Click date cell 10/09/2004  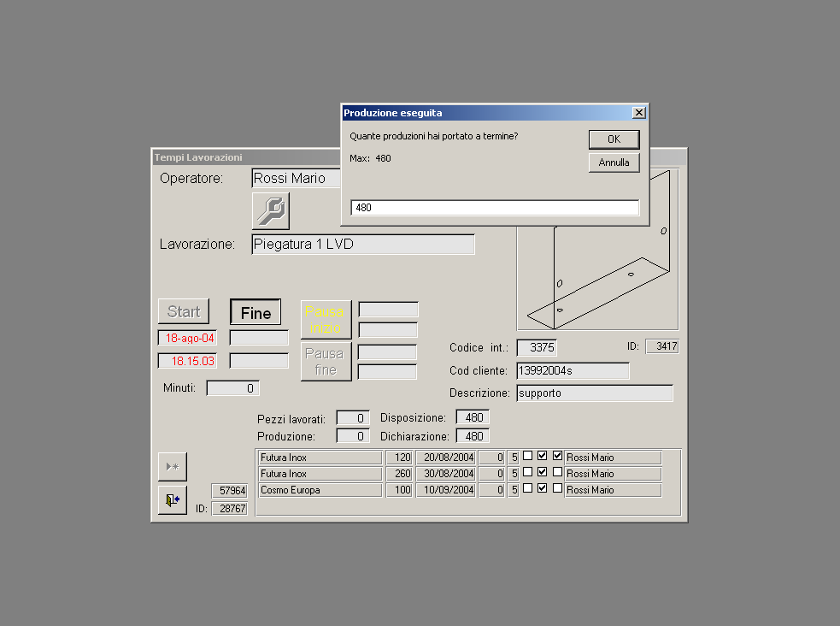(x=446, y=490)
